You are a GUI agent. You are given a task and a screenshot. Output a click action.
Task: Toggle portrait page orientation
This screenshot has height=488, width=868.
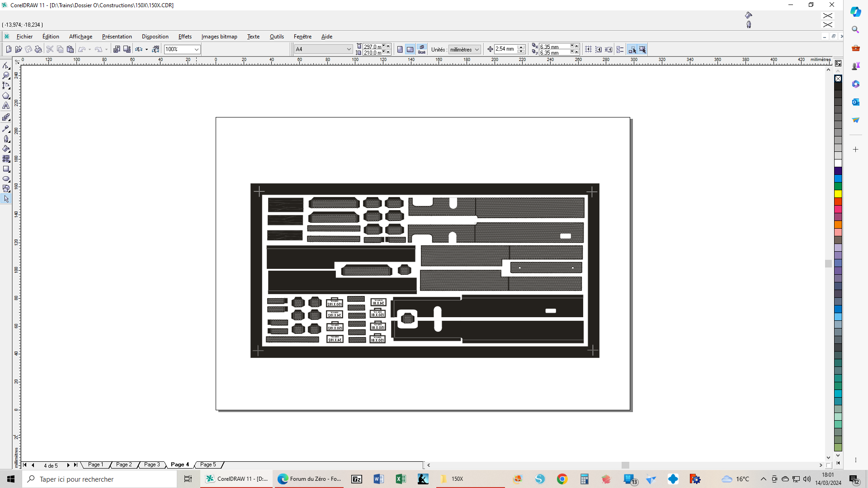(x=400, y=49)
